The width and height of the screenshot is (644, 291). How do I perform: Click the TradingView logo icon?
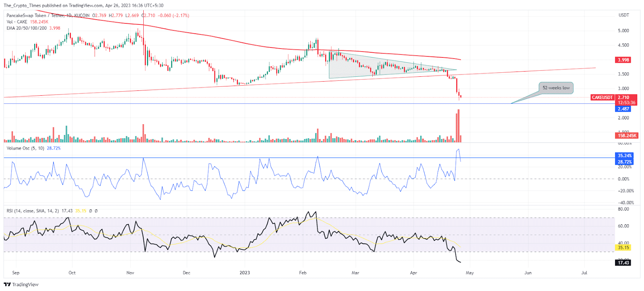click(x=7, y=285)
